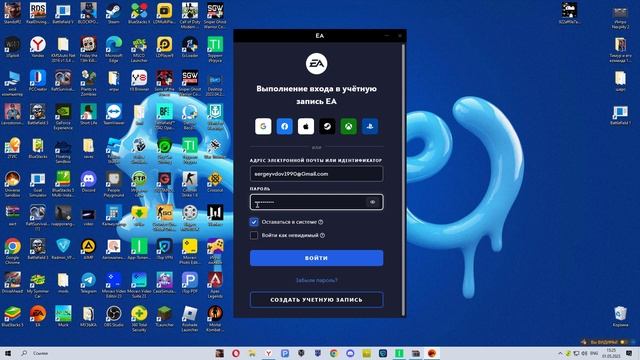Image resolution: width=640 pixels, height=360 pixels.
Task: Select the Microsoft Edge desktop shortcut
Action: pyautogui.click(x=113, y=49)
